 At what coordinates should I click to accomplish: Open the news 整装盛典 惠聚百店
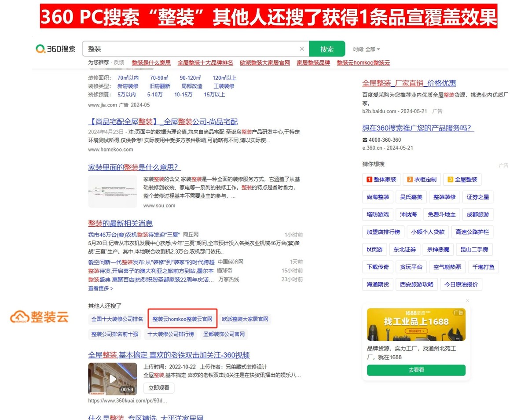[151, 280]
